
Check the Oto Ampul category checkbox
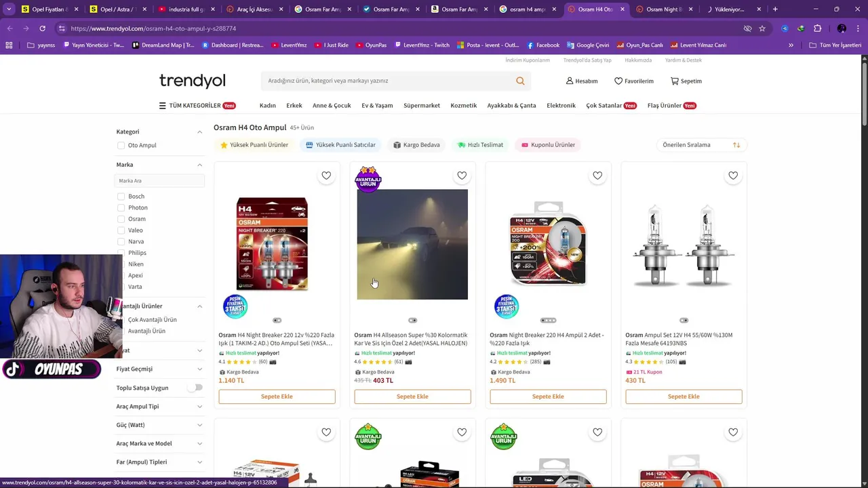[x=121, y=145]
